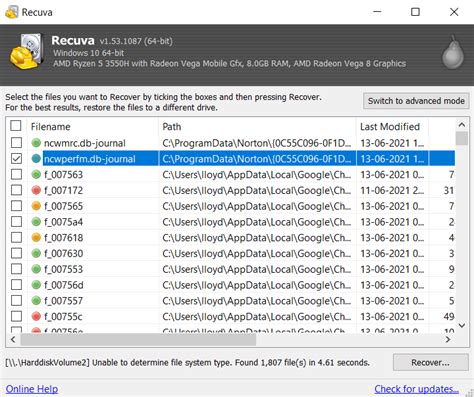Viewport: 474px width, 397px height.
Task: Click the size value 49 of f_00755c
Action: click(449, 317)
